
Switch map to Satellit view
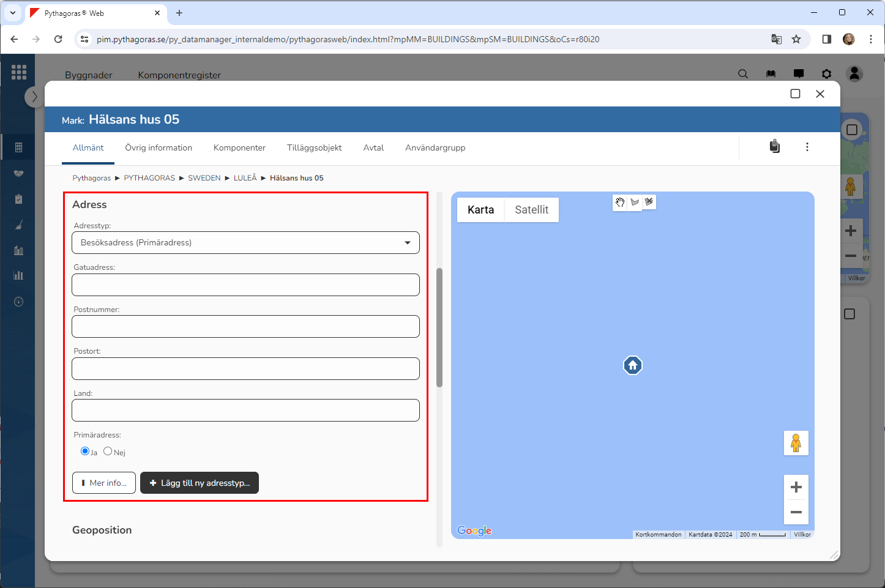tap(531, 210)
